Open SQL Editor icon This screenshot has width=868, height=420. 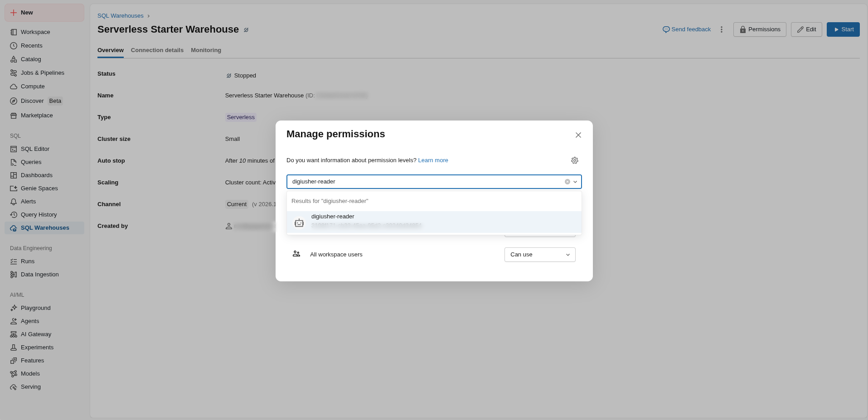pyautogui.click(x=14, y=149)
